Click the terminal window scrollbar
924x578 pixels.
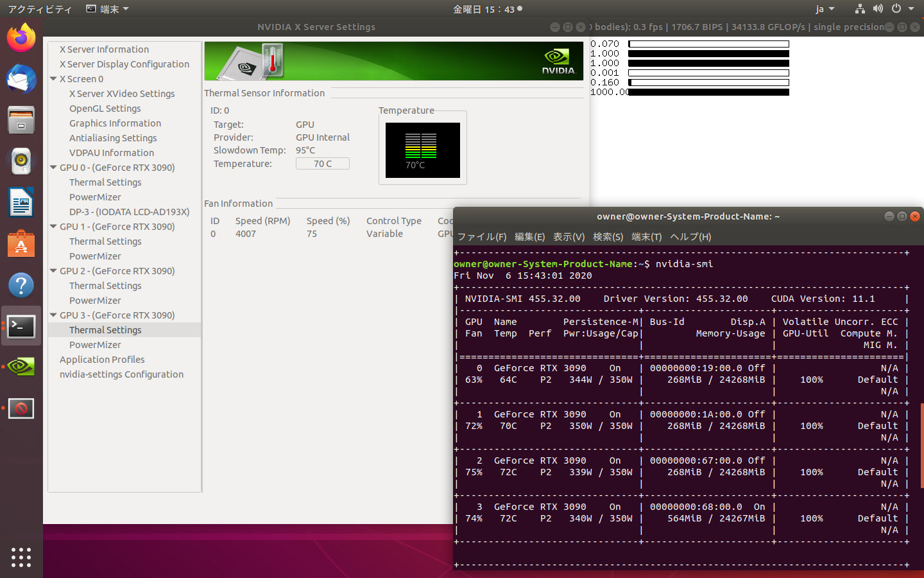(922, 446)
